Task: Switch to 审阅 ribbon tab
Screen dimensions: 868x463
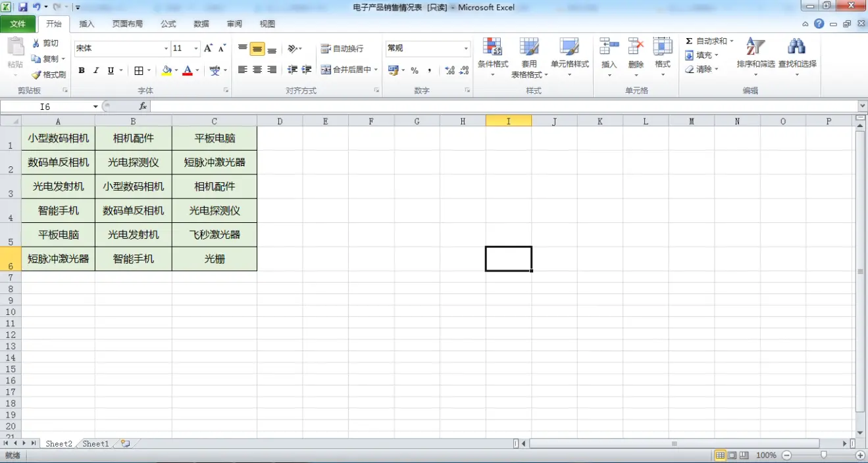Action: tap(234, 24)
